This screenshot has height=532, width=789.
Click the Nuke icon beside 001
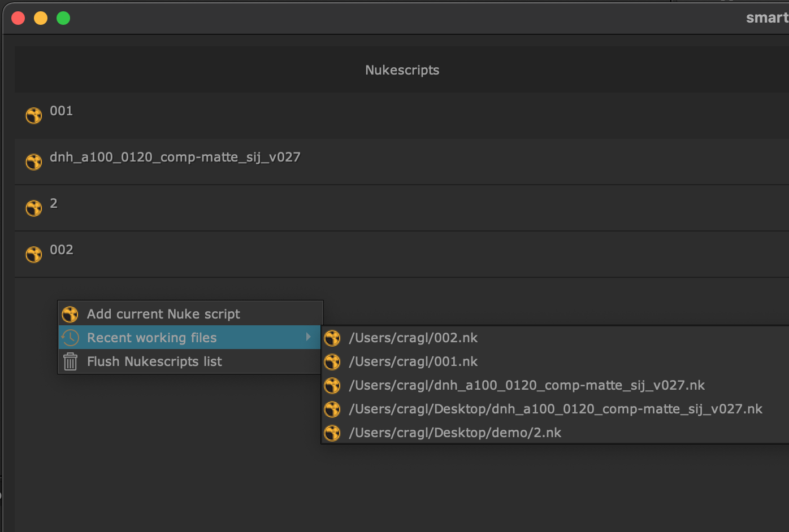coord(34,116)
